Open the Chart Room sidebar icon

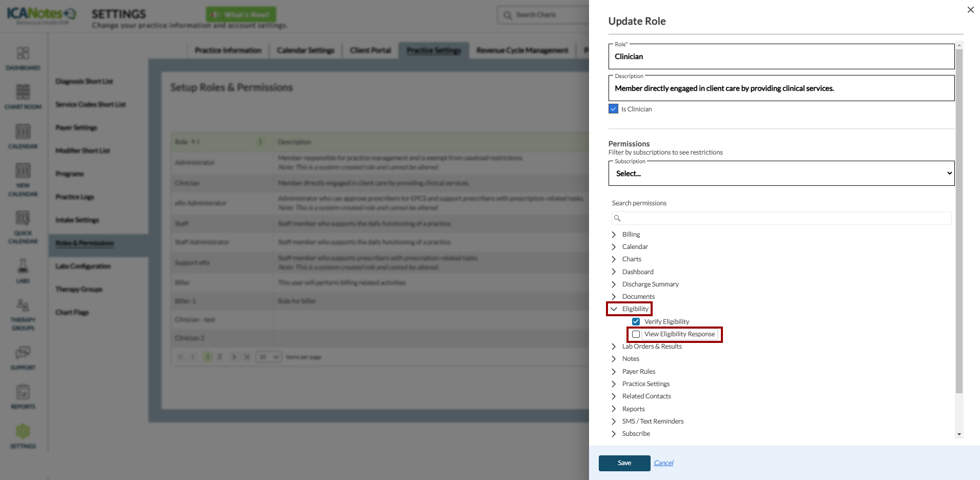coord(23,92)
